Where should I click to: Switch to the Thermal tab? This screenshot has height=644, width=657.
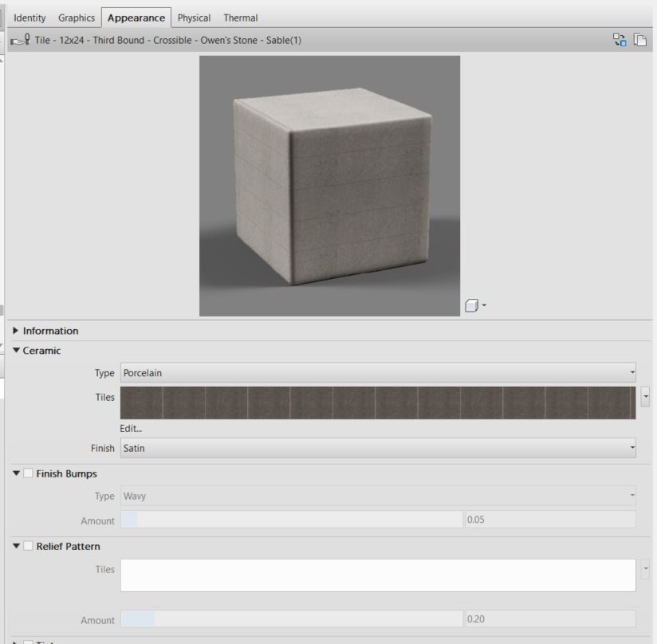(241, 17)
